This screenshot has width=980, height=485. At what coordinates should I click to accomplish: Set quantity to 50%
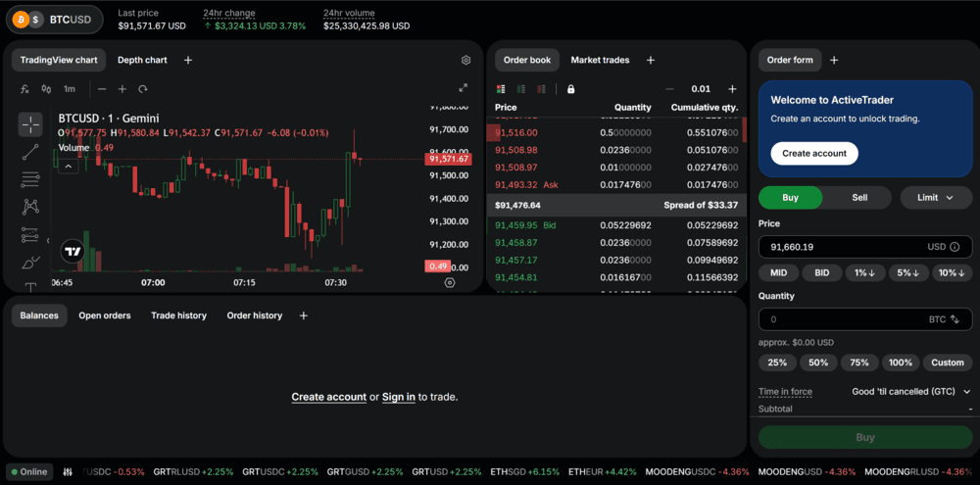pos(818,363)
